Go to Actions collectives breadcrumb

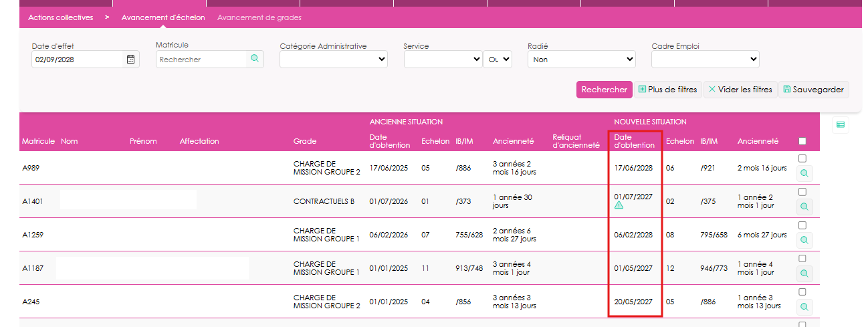60,17
